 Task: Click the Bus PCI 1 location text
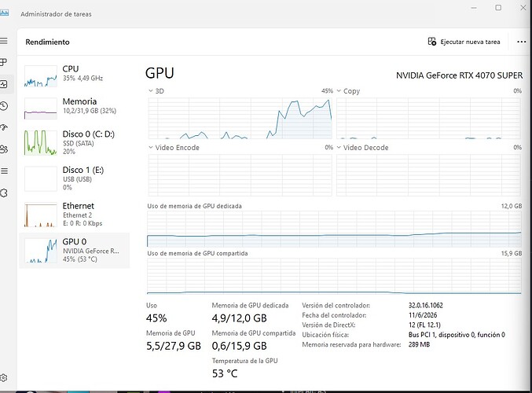(457, 335)
